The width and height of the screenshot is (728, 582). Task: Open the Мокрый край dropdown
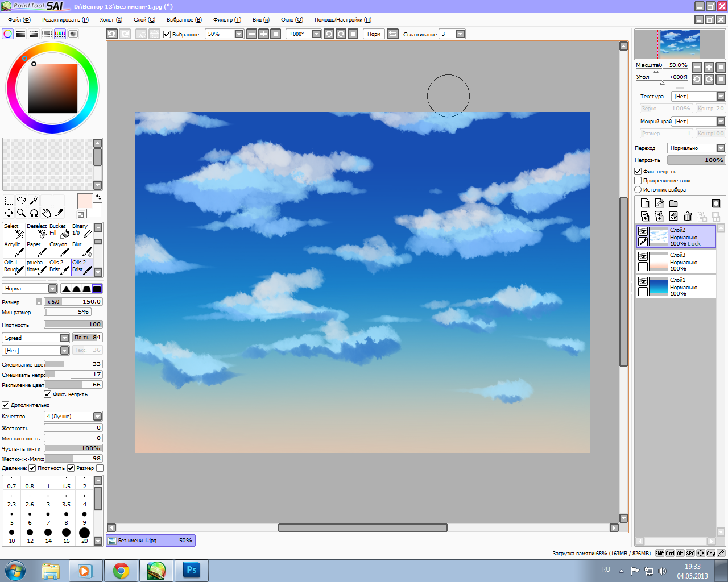pos(721,122)
